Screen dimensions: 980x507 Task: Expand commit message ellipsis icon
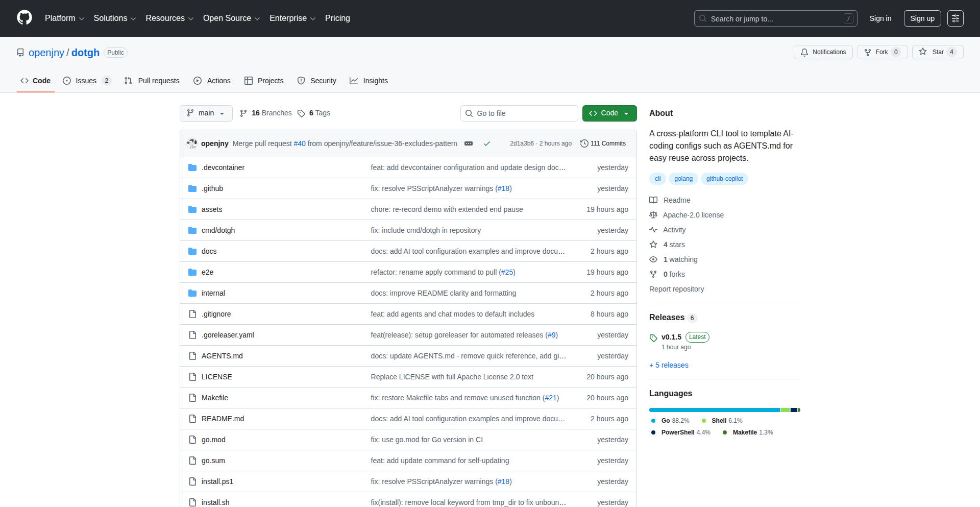(468, 144)
